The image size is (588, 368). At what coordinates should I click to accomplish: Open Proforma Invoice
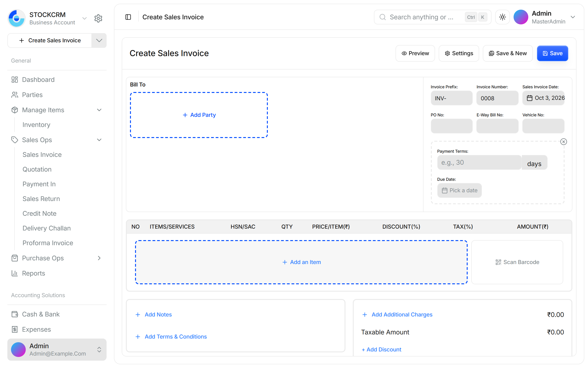[48, 243]
